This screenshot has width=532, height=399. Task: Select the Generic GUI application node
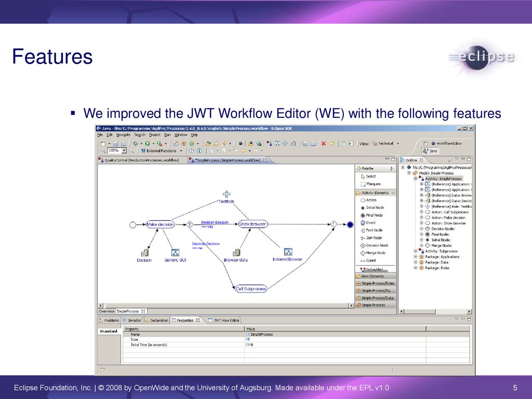176,255
